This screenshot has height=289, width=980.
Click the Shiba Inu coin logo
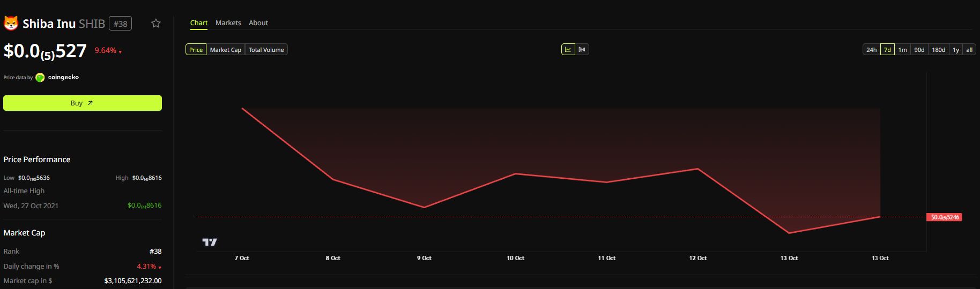tap(11, 23)
